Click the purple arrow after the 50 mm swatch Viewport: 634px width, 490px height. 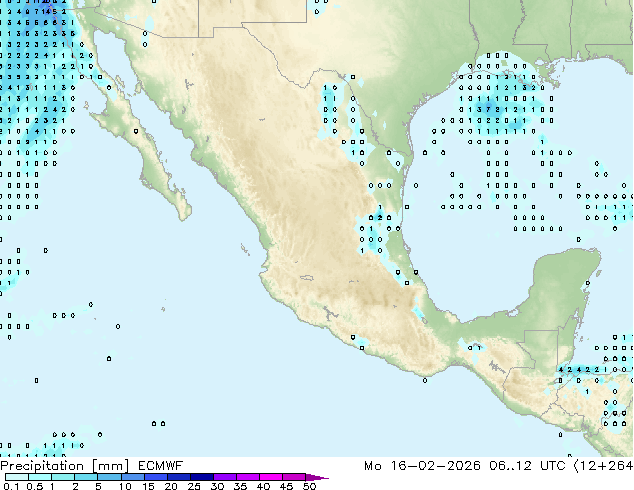[x=317, y=477]
